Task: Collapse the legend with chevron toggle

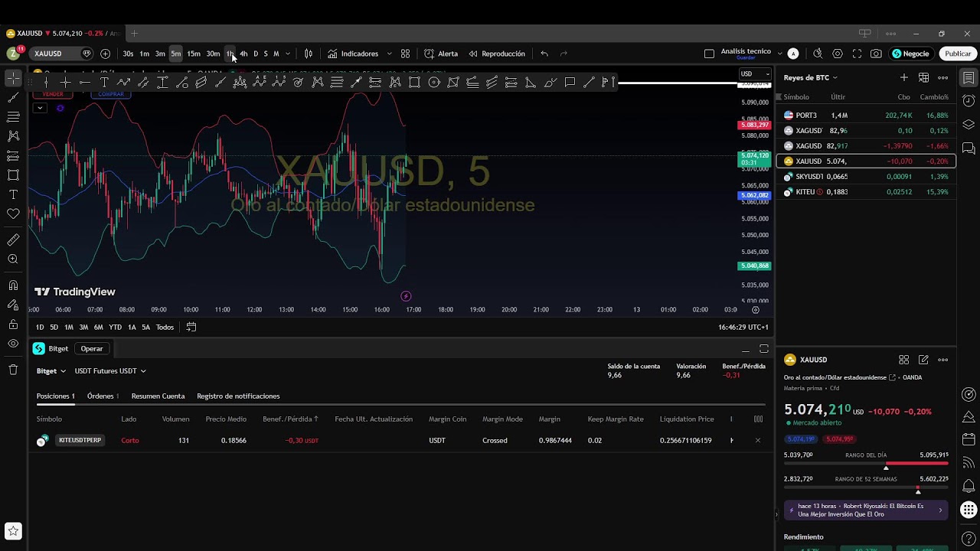Action: pyautogui.click(x=39, y=108)
